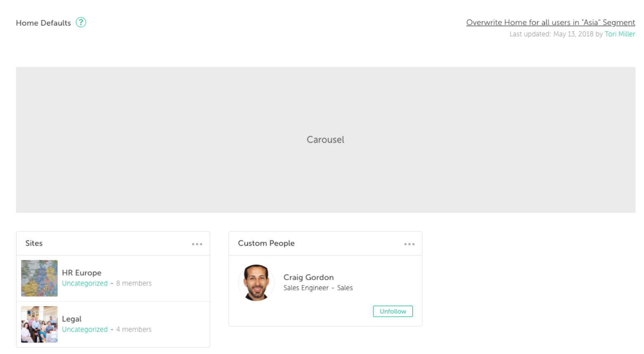The width and height of the screenshot is (644, 354).
Task: Open Craig Gordon's profile photo
Action: coord(256,283)
